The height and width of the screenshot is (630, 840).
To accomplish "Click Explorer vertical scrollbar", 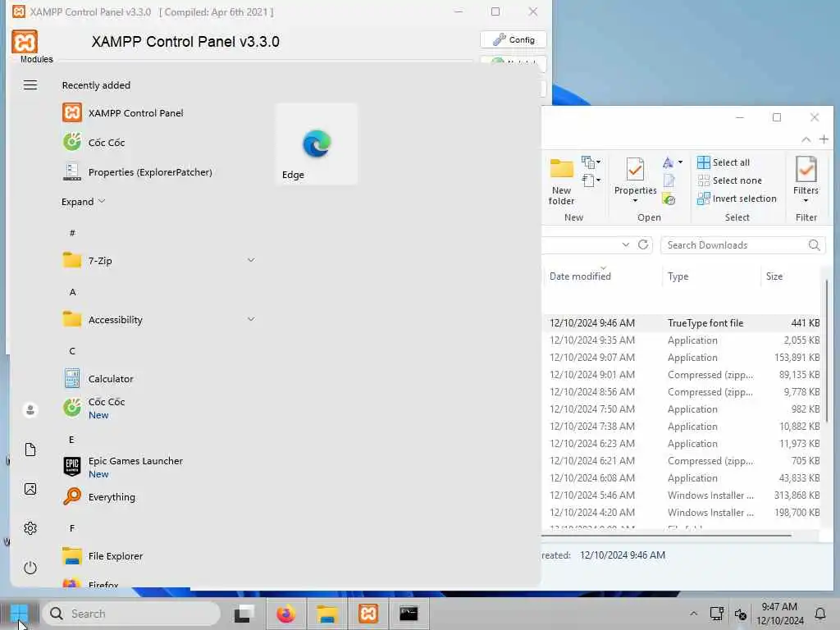I will click(x=827, y=351).
